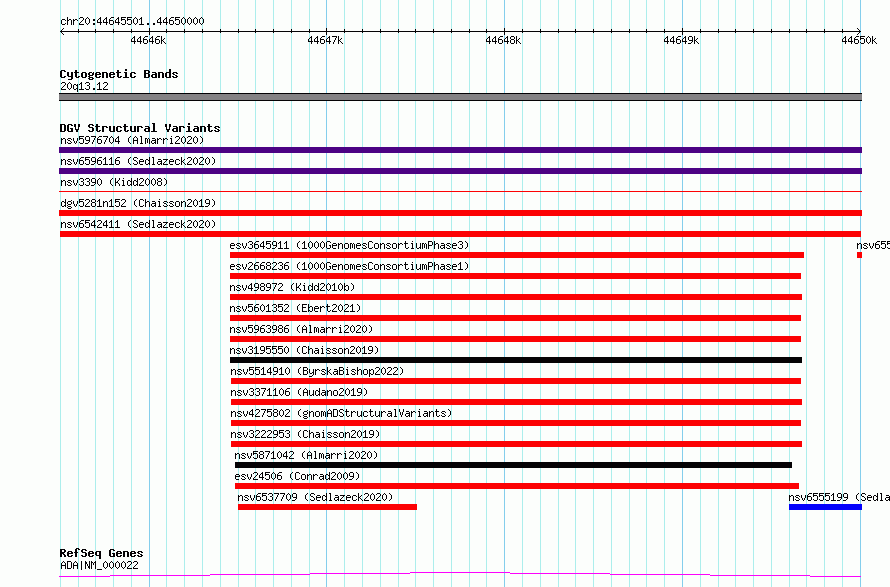Screen dimensions: 890x587
Task: Click the Cytogenetic Bands track title
Action: pyautogui.click(x=119, y=74)
